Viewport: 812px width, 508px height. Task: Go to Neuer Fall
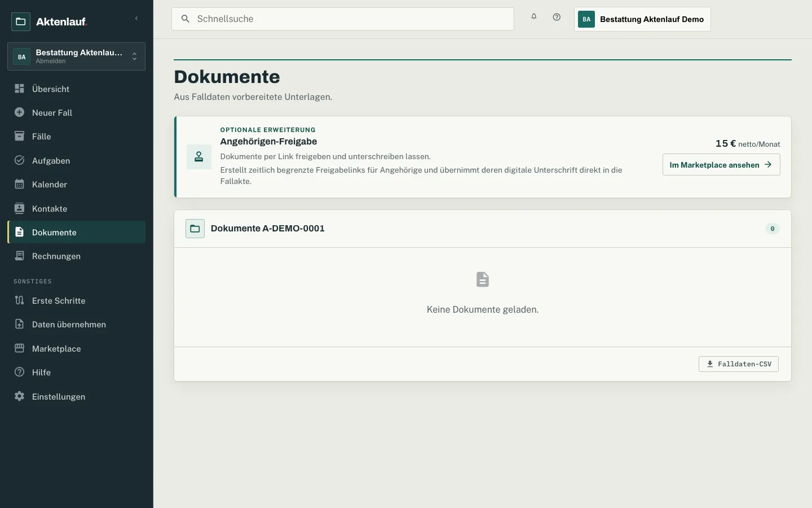[76, 112]
